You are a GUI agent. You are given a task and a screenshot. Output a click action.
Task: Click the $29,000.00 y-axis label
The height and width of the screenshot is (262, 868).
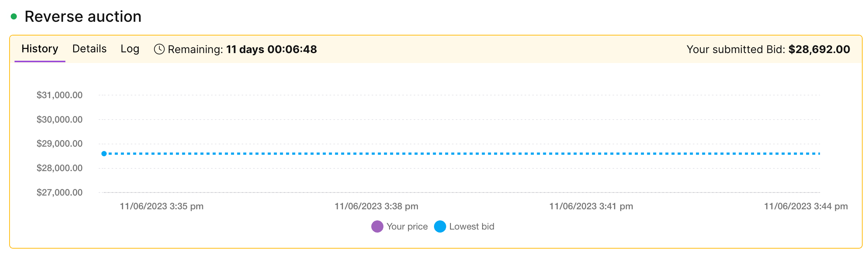coord(60,144)
